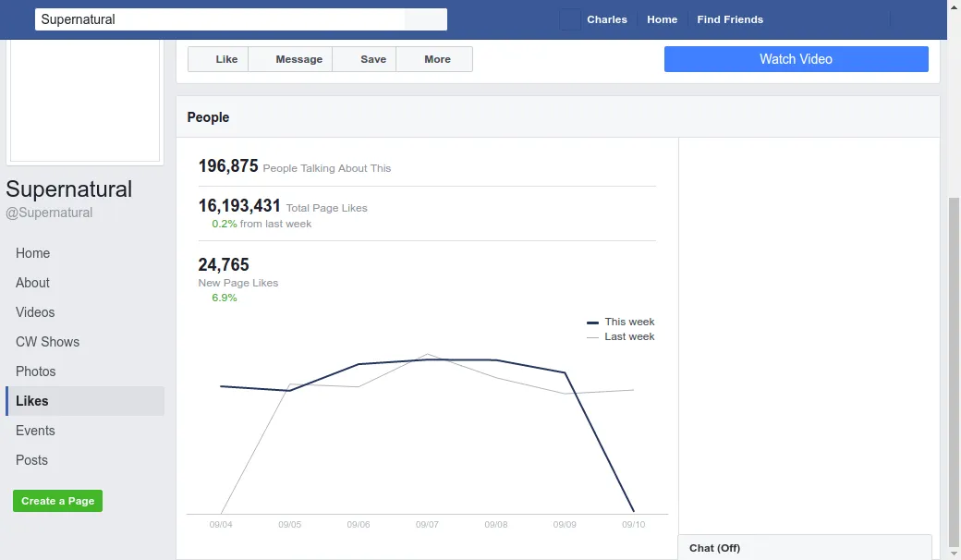
Task: Click the People section heading
Action: click(208, 117)
